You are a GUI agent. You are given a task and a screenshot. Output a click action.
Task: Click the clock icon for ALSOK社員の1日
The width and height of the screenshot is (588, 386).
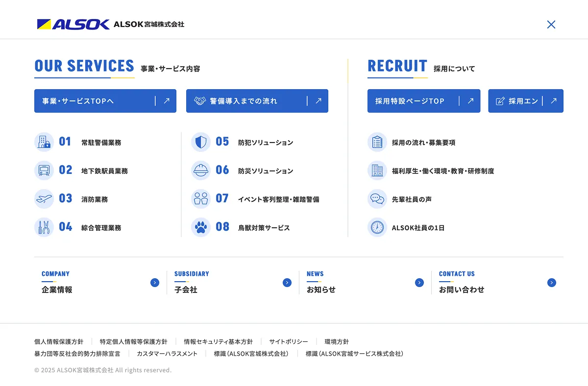(377, 227)
